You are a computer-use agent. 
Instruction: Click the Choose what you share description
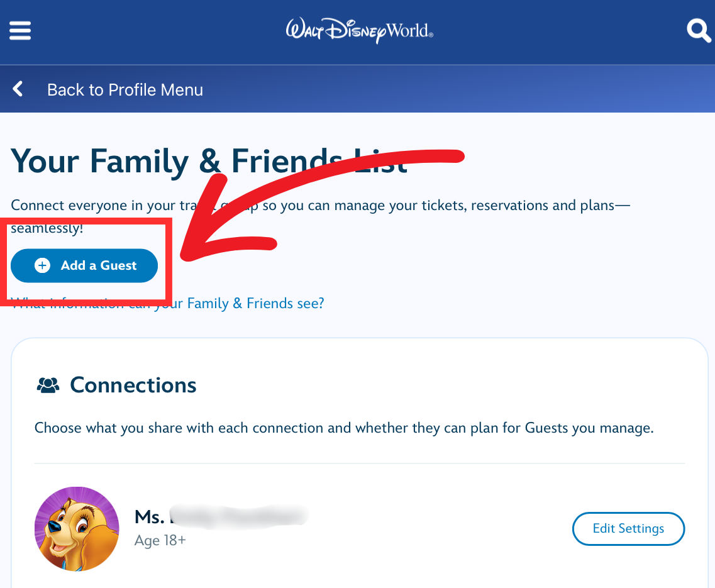(344, 428)
